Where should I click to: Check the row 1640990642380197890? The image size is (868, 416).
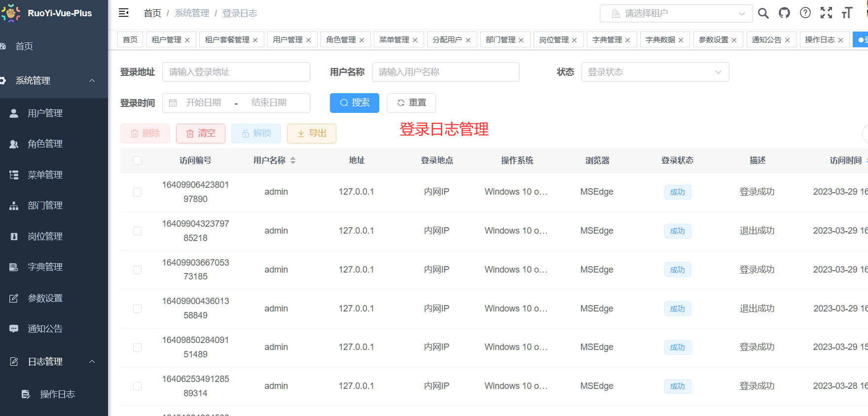[x=137, y=192]
